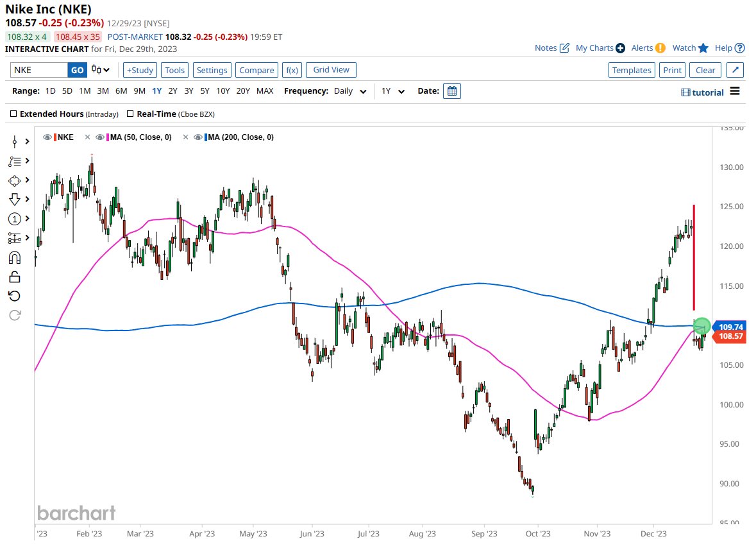756x548 pixels.
Task: Select the 5Y range
Action: (x=205, y=90)
